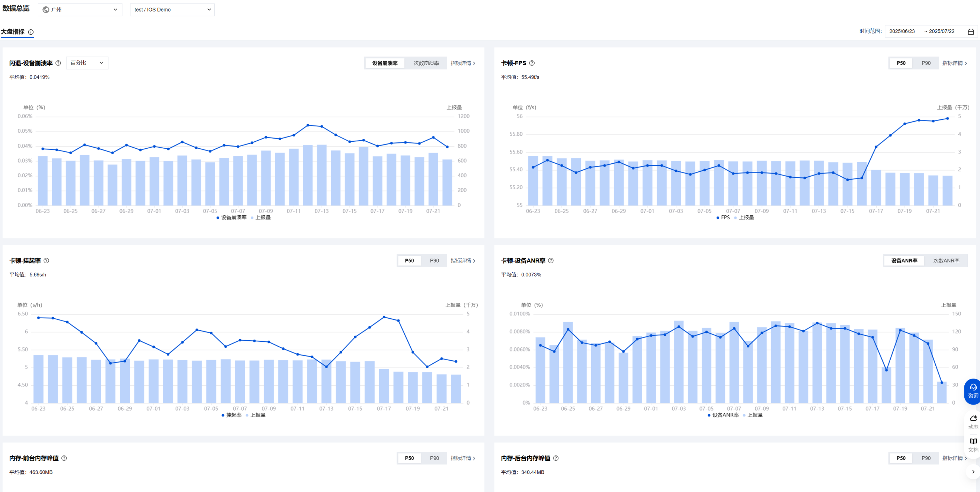This screenshot has width=980, height=492.
Task: Click help icon next to 卡顿-设备ANR率
Action: (x=551, y=260)
